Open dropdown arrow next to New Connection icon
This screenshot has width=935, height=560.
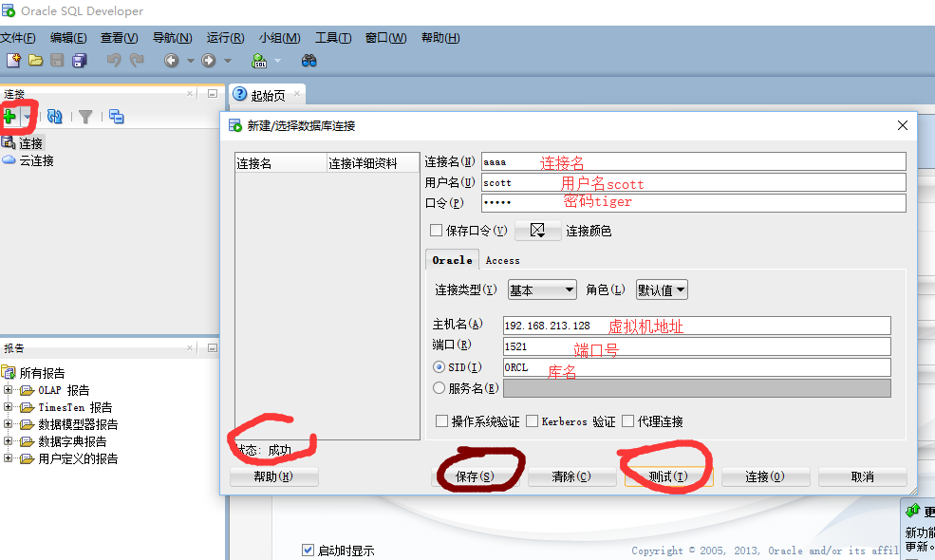(x=27, y=117)
